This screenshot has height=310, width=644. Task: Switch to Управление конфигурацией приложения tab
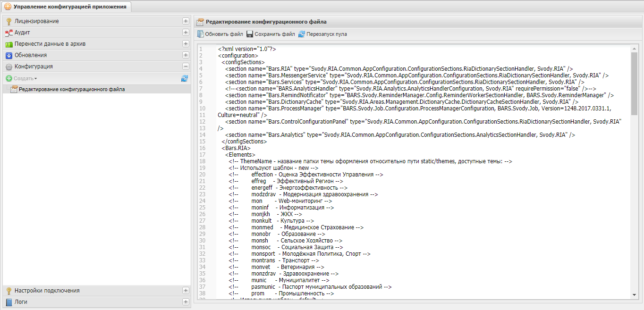tap(66, 7)
